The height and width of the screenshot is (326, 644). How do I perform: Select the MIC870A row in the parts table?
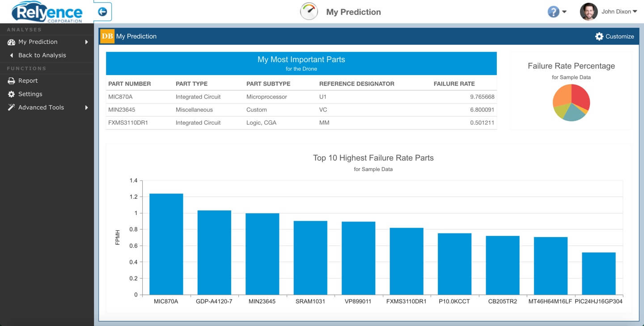point(301,96)
